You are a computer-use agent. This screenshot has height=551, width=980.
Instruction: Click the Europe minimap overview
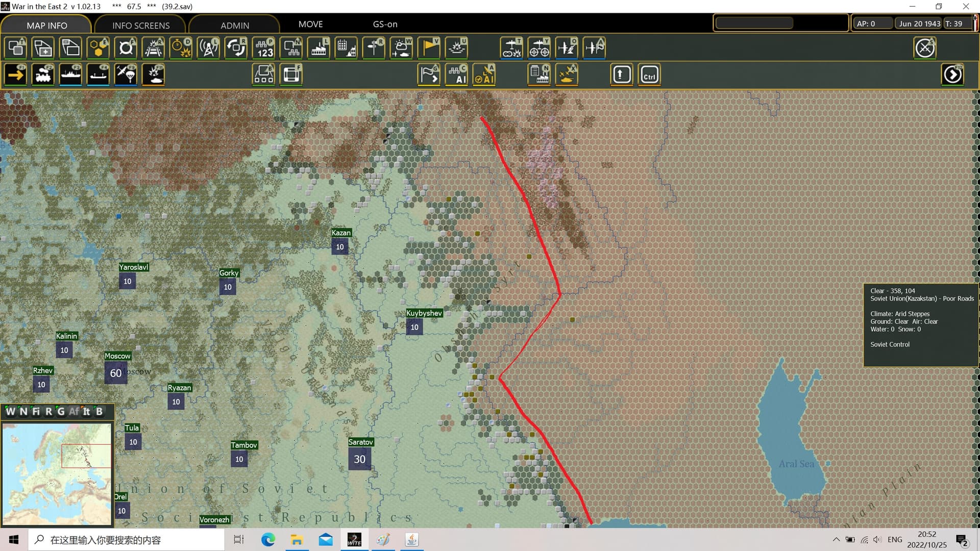coord(57,474)
